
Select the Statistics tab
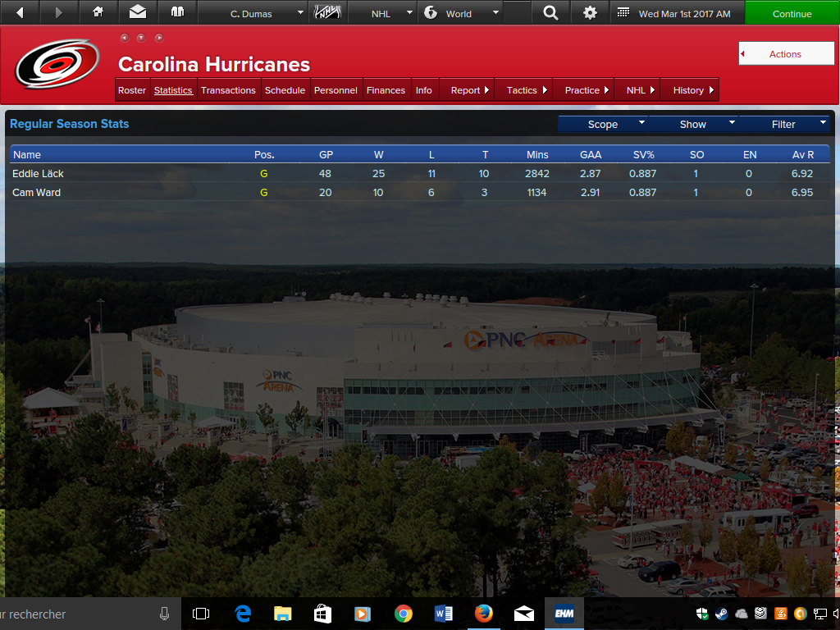coord(173,90)
